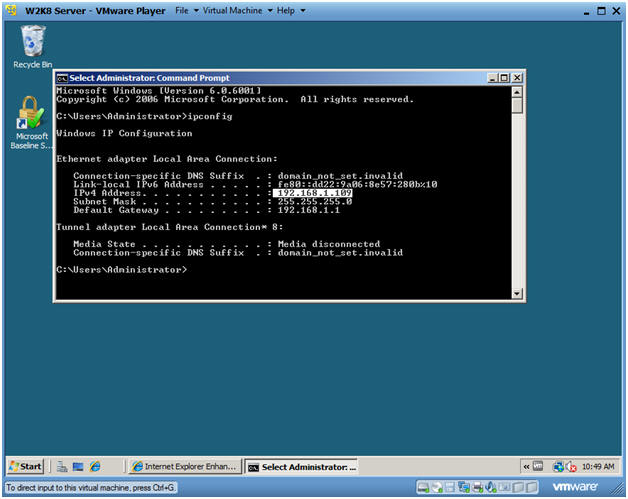Open the Windows Start menu
The height and width of the screenshot is (499, 628).
coord(25,467)
